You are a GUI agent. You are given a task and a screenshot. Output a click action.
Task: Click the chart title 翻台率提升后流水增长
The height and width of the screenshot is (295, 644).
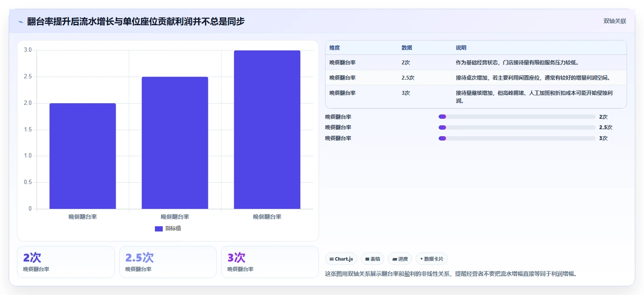(x=136, y=21)
